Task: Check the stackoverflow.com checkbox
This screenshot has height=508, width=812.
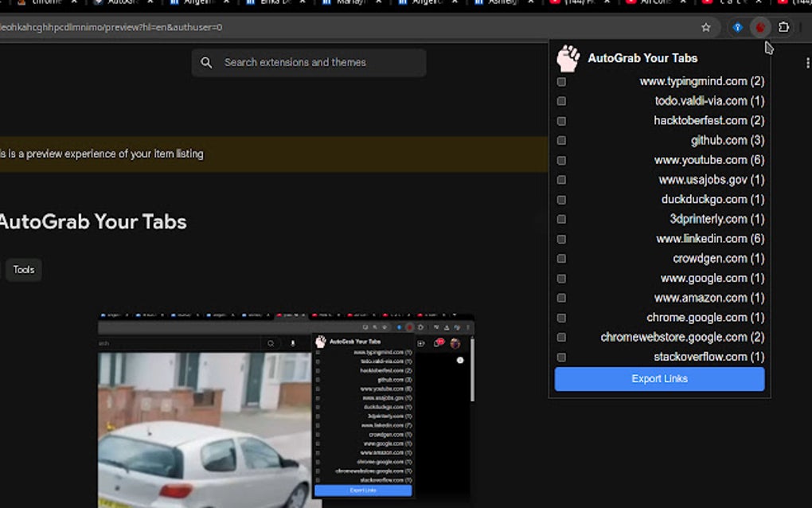Action: (x=561, y=357)
